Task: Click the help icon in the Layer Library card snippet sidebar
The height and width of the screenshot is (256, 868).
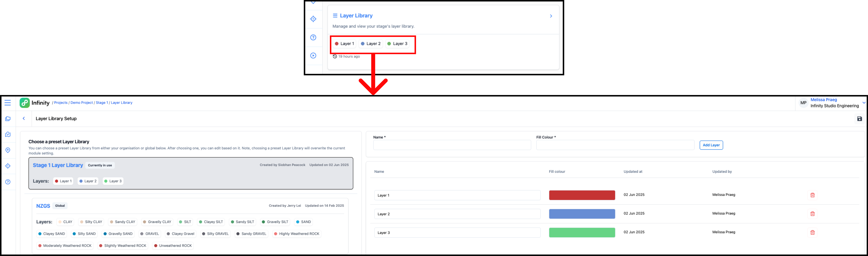Action: point(313,37)
